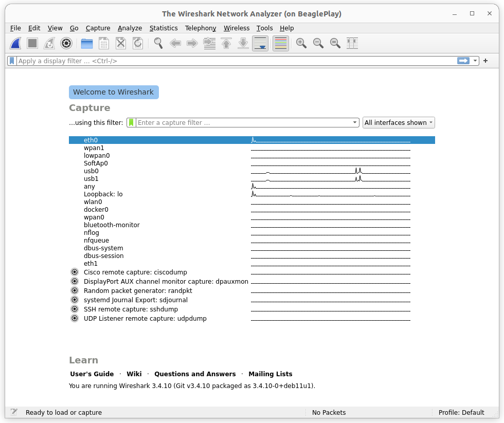Click the Go to first packet icon
Image resolution: width=504 pixels, height=423 pixels.
pyautogui.click(x=226, y=43)
